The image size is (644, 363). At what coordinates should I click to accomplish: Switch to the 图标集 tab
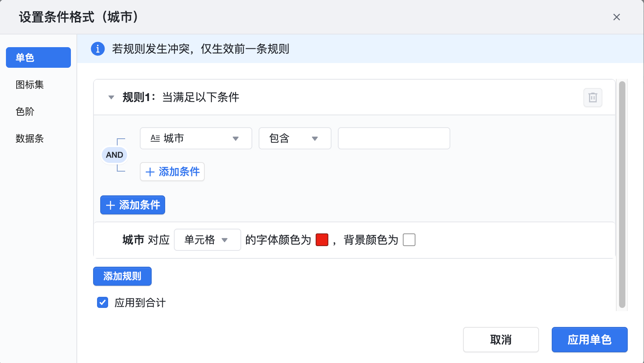30,84
